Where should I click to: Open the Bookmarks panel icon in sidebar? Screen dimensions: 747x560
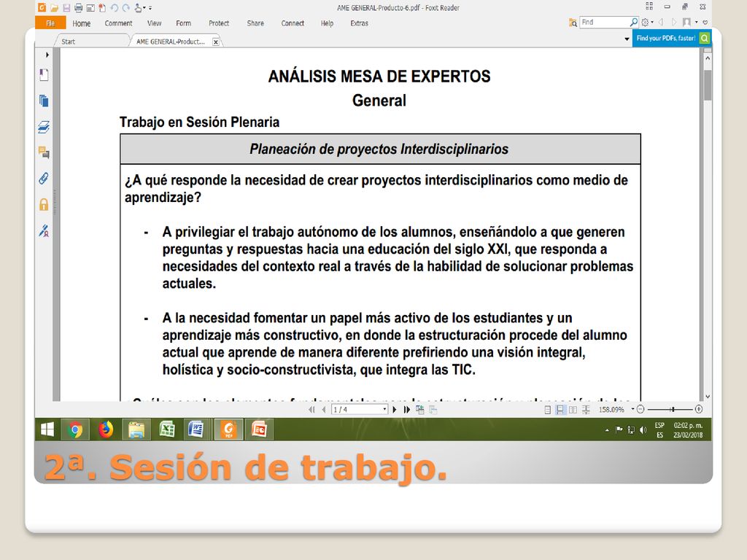click(x=44, y=75)
